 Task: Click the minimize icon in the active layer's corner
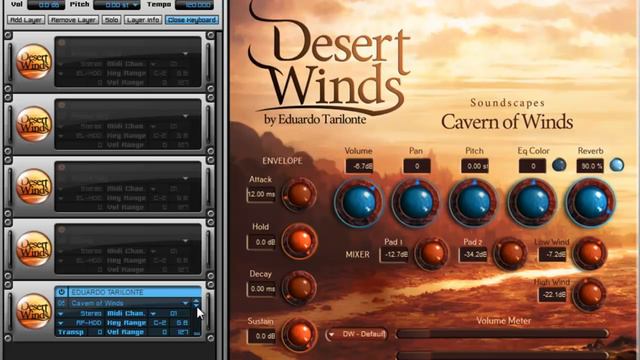coord(197,333)
